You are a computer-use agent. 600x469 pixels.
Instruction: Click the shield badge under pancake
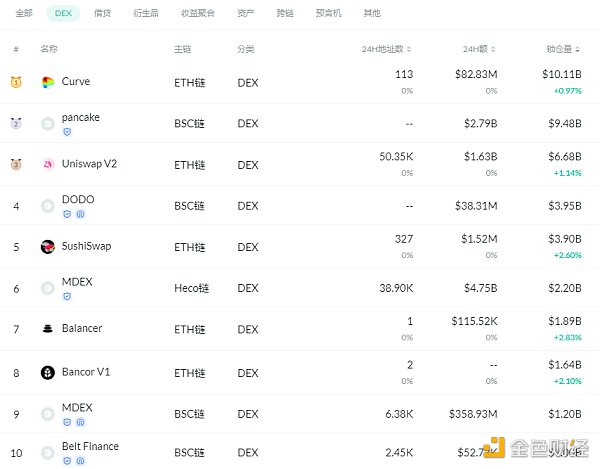point(67,132)
